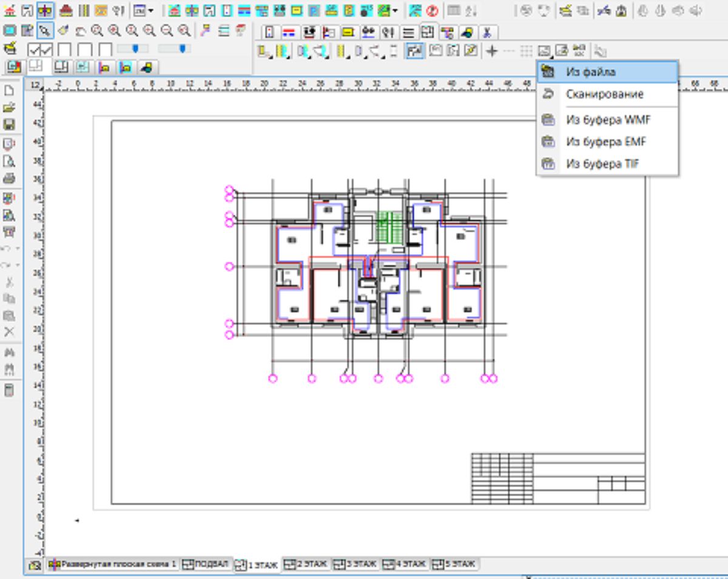Screen dimensions: 728x579
Task: Click the title block at drawing bottom-right
Action: pyautogui.click(x=558, y=478)
